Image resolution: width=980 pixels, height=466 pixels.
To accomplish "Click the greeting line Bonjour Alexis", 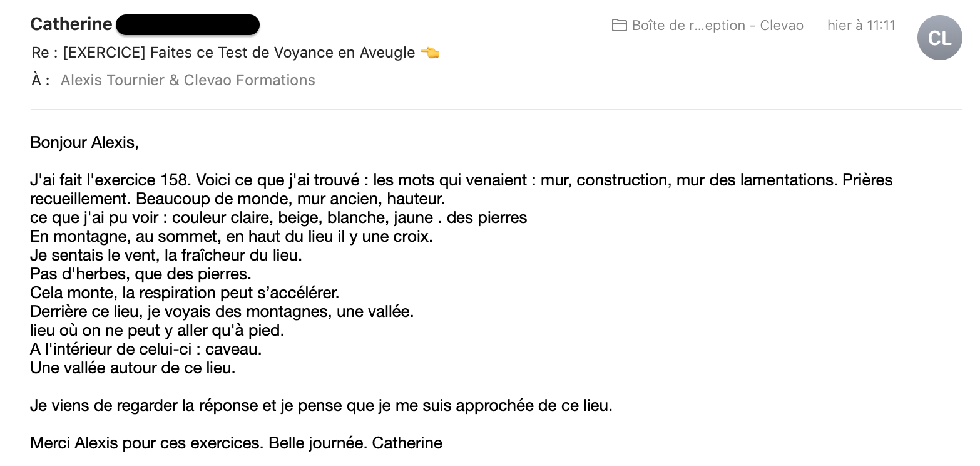I will (x=84, y=143).
